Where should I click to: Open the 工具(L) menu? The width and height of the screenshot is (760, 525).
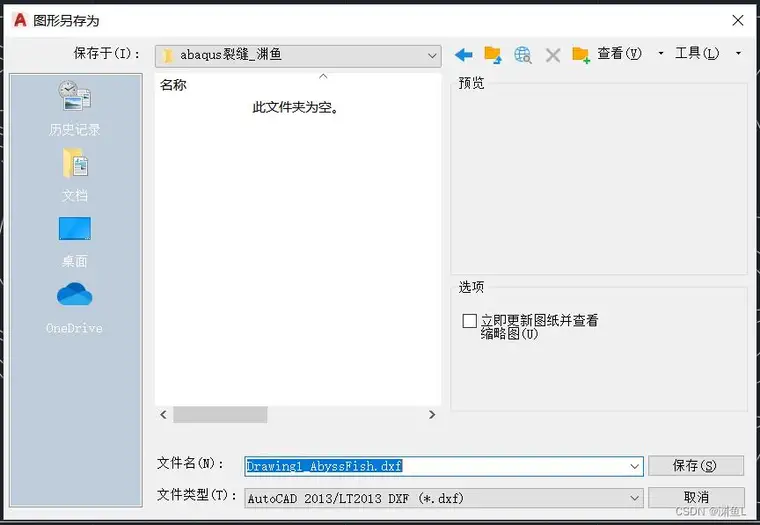pos(697,53)
